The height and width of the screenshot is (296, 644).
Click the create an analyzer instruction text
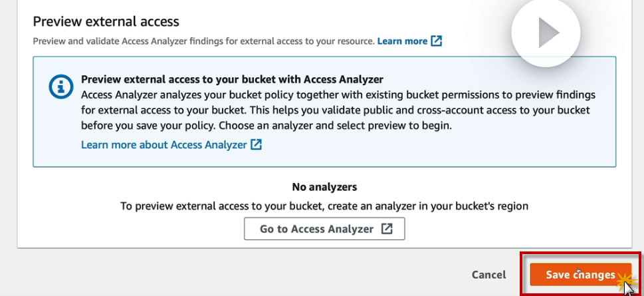coord(324,206)
